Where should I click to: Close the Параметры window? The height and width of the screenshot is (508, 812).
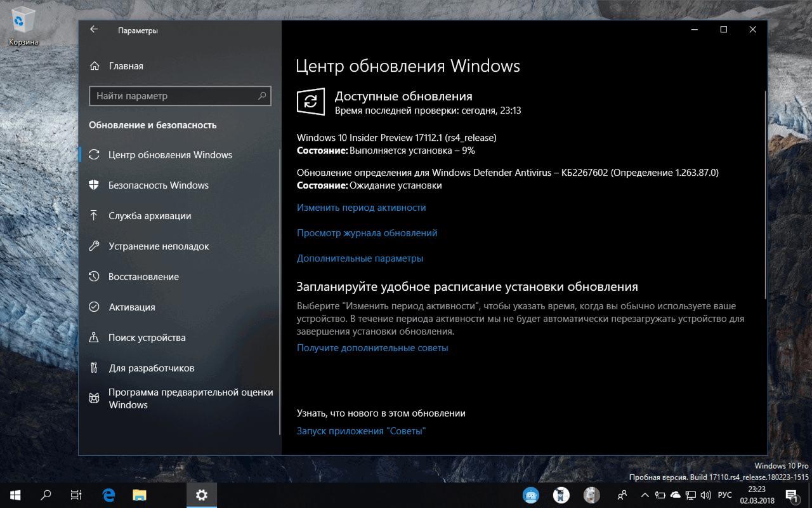[x=752, y=30]
